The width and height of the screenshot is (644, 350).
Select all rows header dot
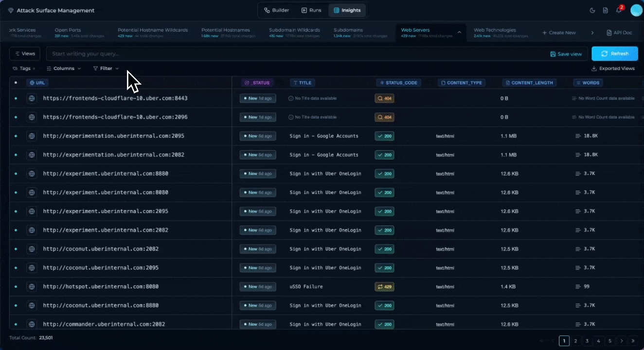(x=16, y=83)
